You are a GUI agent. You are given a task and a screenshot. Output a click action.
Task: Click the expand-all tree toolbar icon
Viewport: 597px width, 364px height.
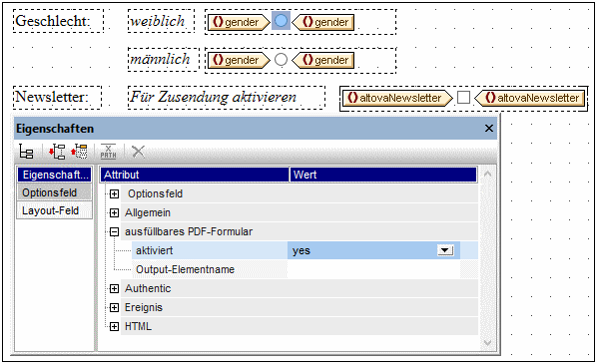click(x=57, y=152)
